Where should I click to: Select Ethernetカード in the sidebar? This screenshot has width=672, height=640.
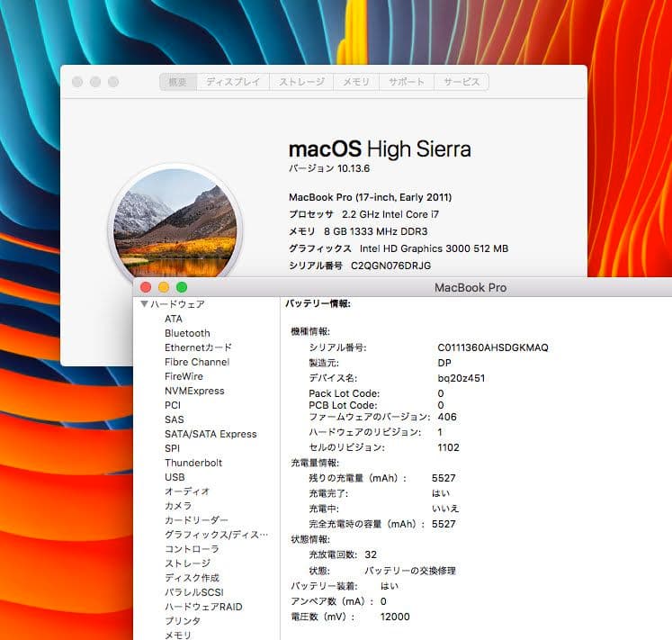pyautogui.click(x=198, y=347)
